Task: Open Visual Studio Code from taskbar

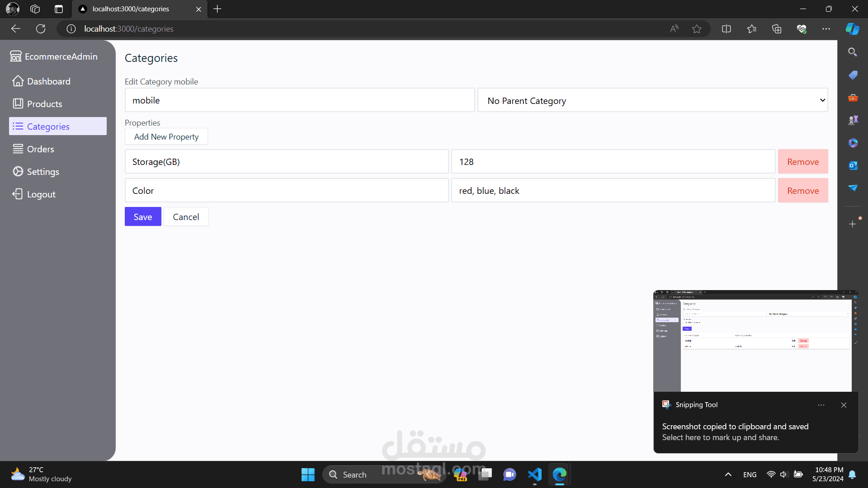Action: (534, 474)
